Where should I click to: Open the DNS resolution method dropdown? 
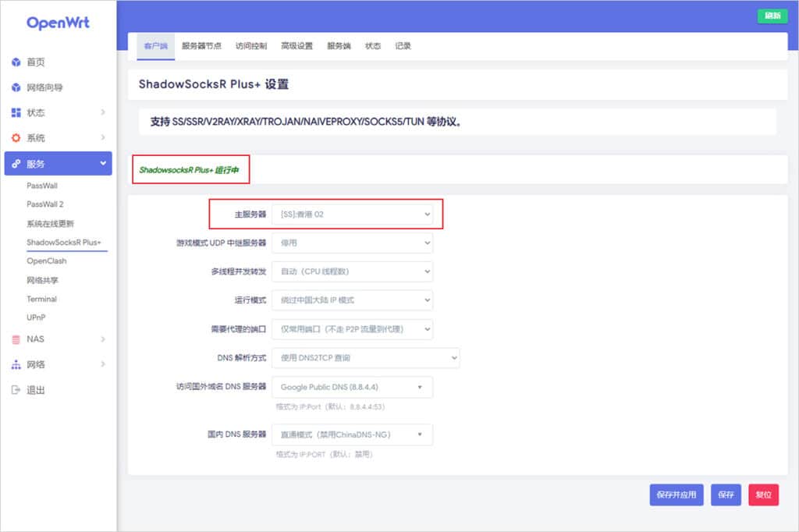tap(365, 358)
